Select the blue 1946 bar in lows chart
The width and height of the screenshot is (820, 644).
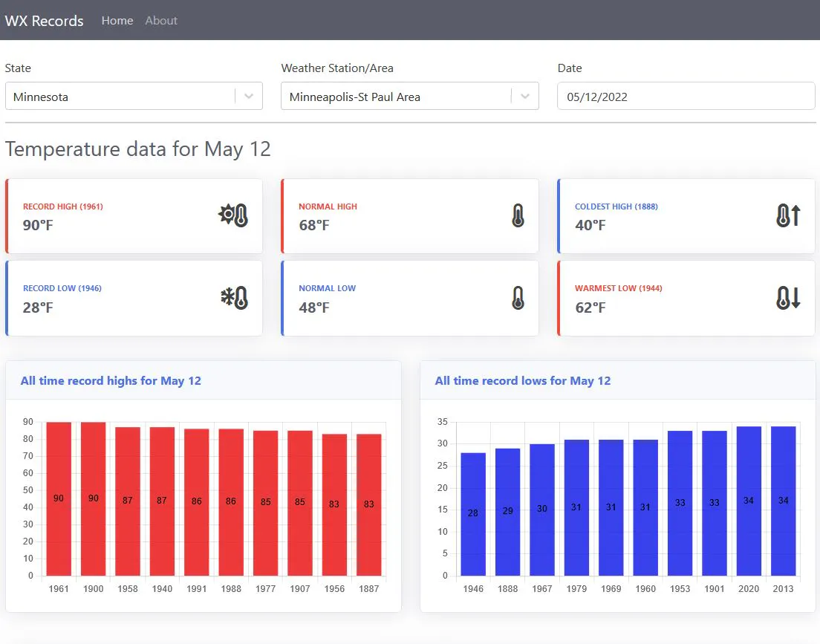coord(473,514)
